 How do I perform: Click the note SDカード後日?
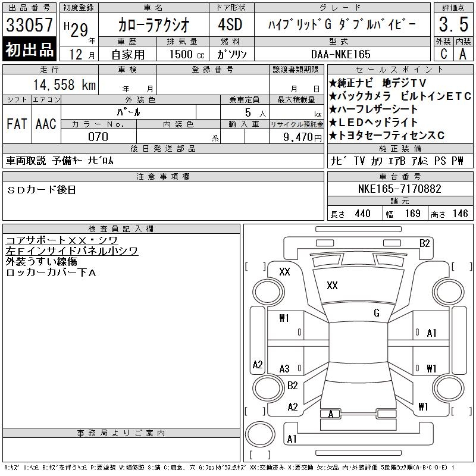[x=41, y=190]
